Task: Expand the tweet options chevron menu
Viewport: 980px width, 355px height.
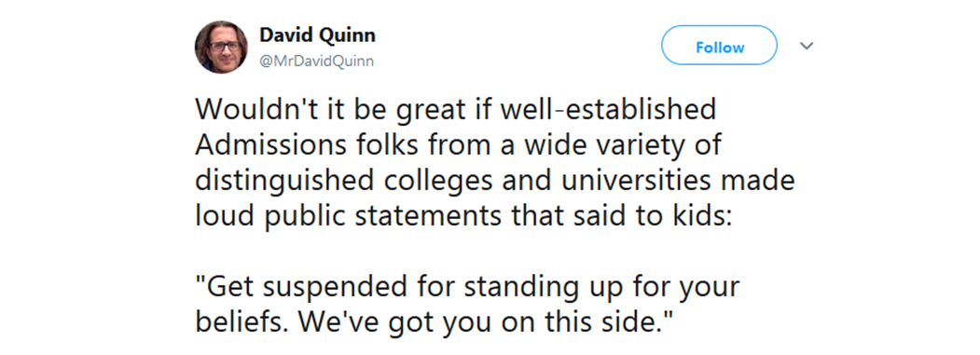Action: [x=807, y=46]
